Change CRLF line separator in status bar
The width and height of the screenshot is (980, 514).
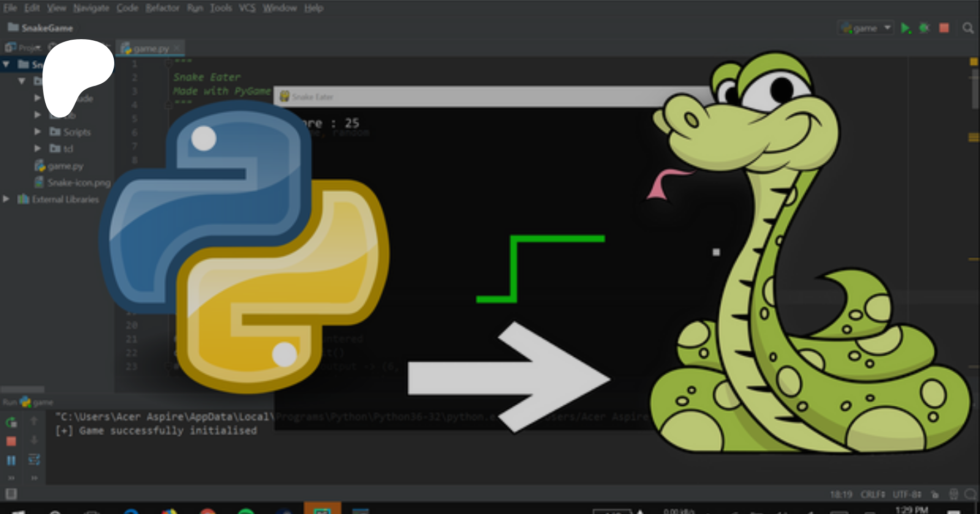click(x=873, y=494)
